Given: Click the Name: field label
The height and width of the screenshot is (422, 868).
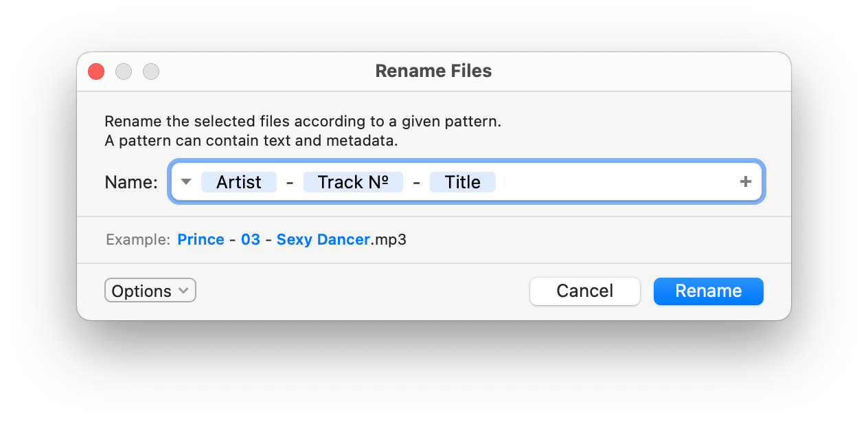Looking at the screenshot, I should point(131,182).
